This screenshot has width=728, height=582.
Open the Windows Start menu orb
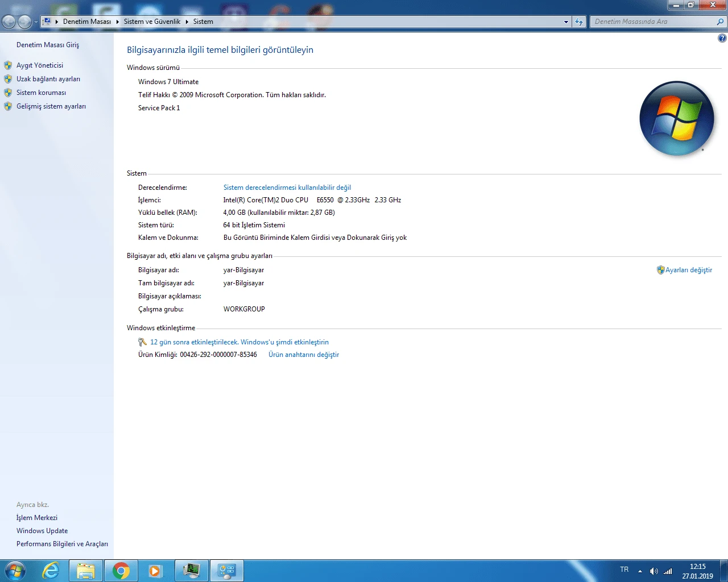[x=15, y=571]
